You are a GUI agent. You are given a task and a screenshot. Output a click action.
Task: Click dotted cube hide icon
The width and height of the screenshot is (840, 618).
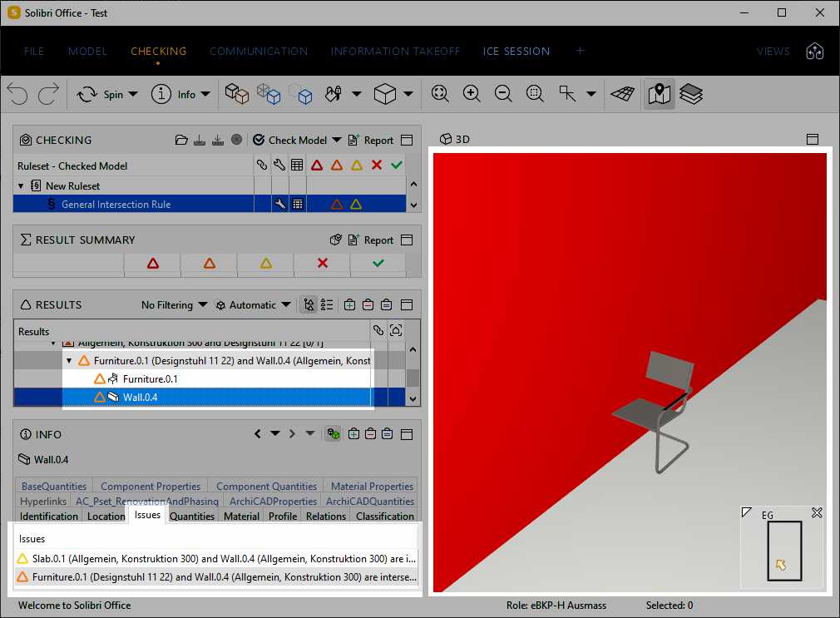click(300, 94)
